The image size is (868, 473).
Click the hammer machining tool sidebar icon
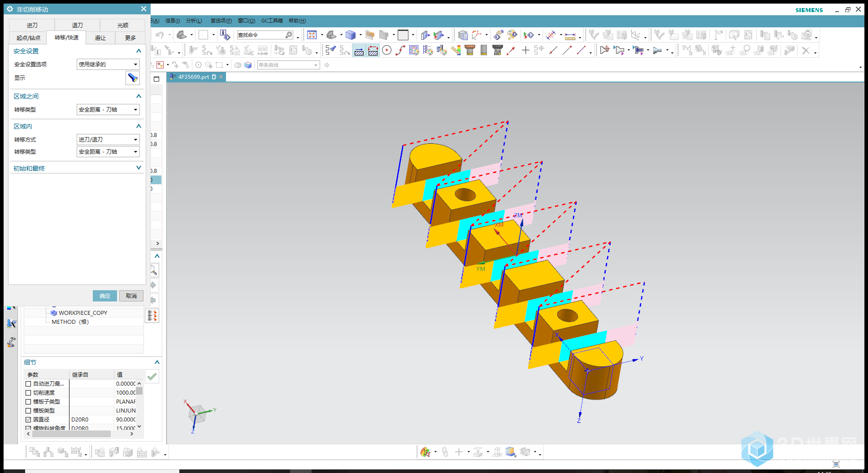tap(11, 343)
